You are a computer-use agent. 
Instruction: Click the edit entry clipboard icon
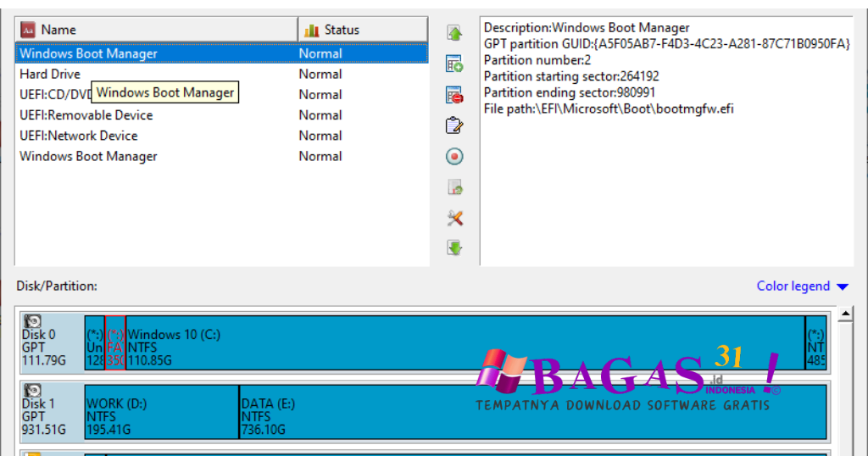pyautogui.click(x=454, y=125)
